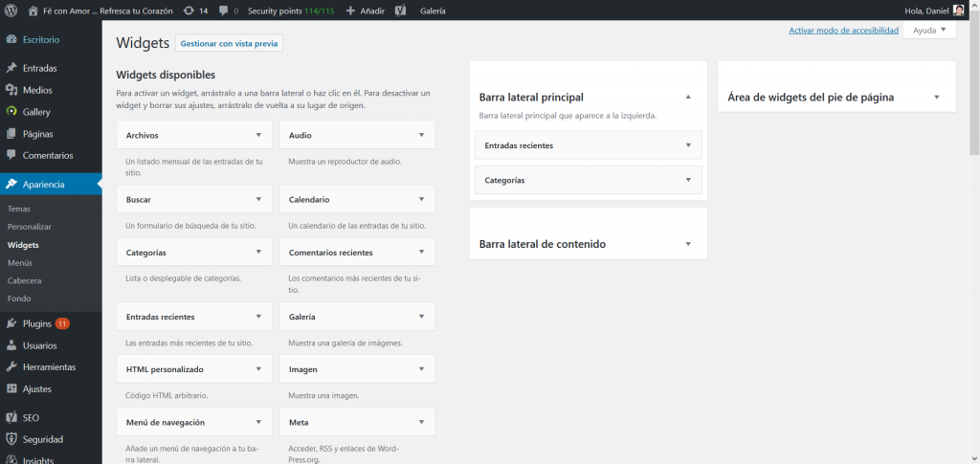Open the Ayuda help dropdown
The height and width of the screenshot is (464, 980).
(929, 31)
